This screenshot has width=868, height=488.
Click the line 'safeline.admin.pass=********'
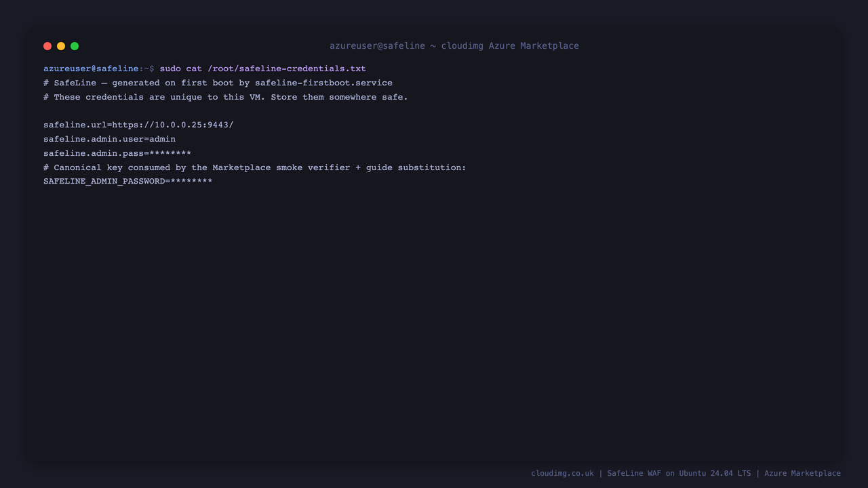(117, 153)
